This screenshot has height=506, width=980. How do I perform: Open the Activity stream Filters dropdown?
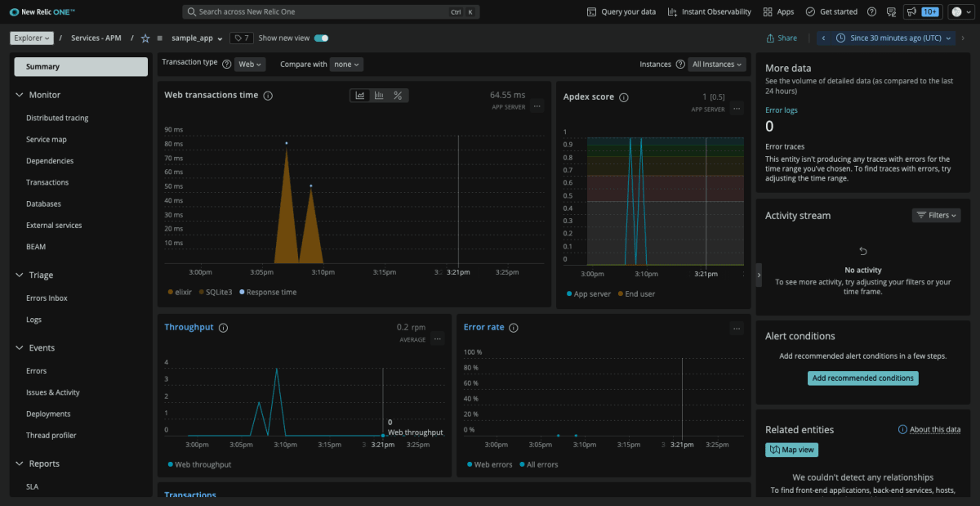(x=936, y=215)
